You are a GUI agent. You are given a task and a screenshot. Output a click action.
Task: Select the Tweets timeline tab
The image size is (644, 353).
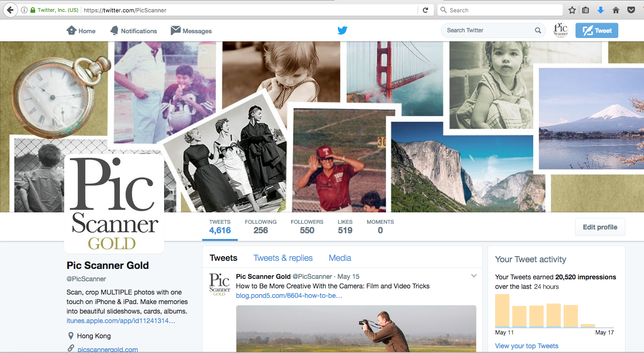point(224,258)
